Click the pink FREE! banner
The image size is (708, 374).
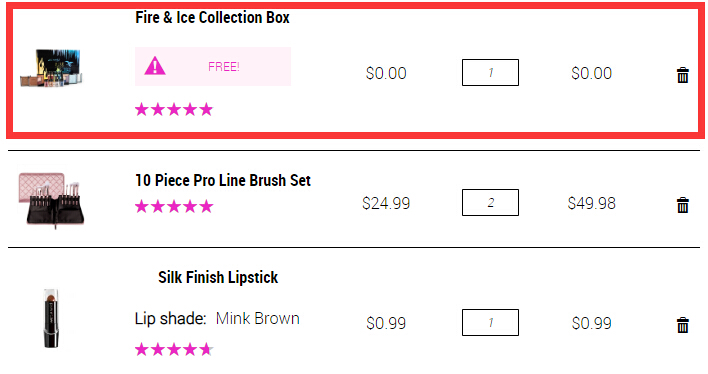213,66
